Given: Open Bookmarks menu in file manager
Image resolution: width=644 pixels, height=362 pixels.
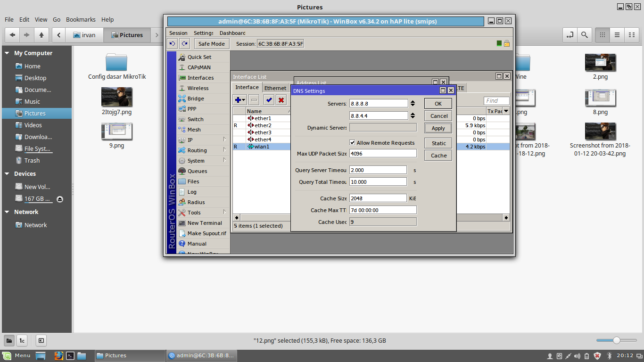Looking at the screenshot, I should (x=81, y=20).
